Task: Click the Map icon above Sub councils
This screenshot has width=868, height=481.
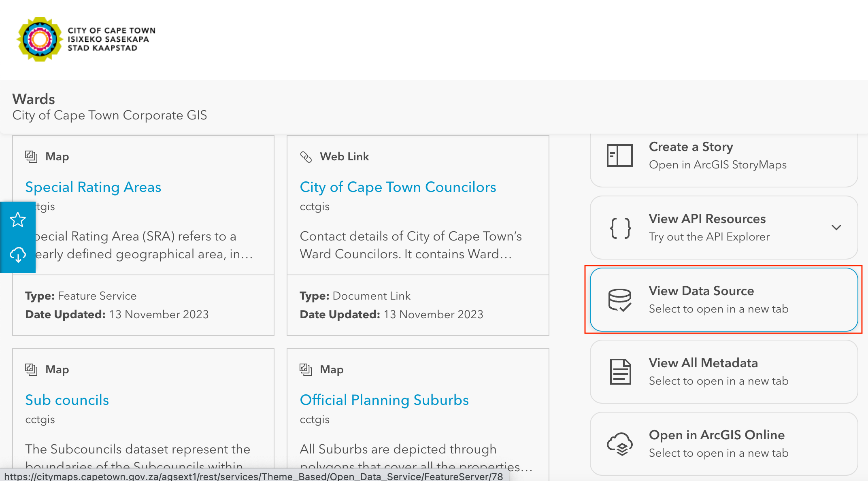Action: (x=31, y=369)
